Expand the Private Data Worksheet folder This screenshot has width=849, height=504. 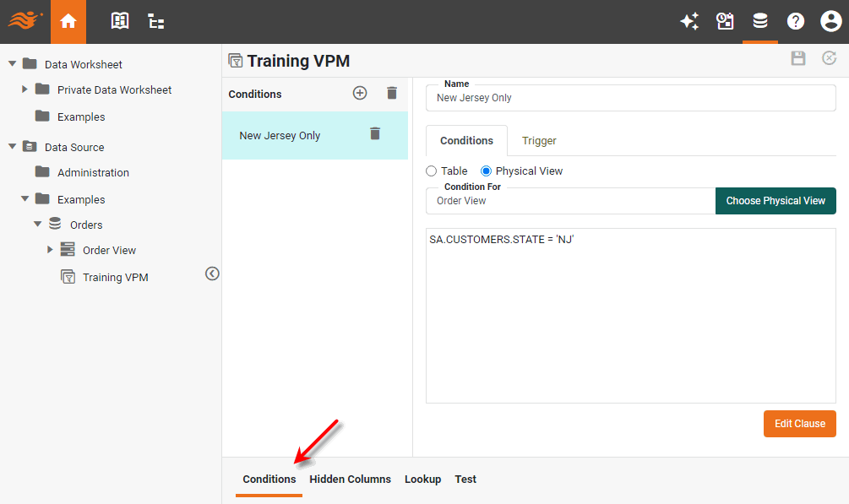pos(25,89)
